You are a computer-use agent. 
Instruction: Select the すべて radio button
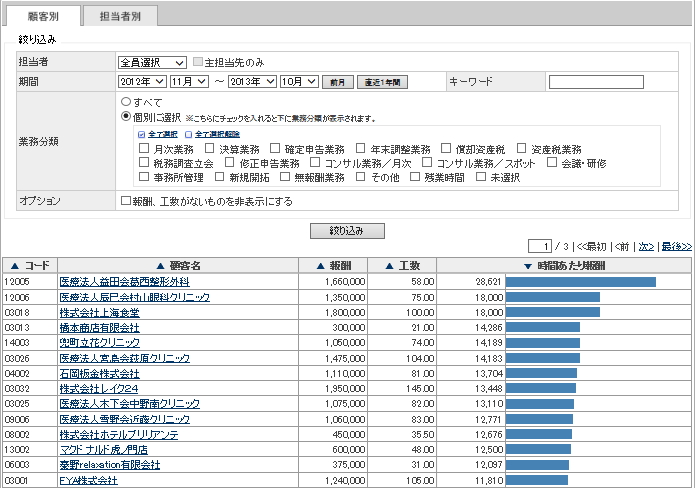[x=126, y=102]
